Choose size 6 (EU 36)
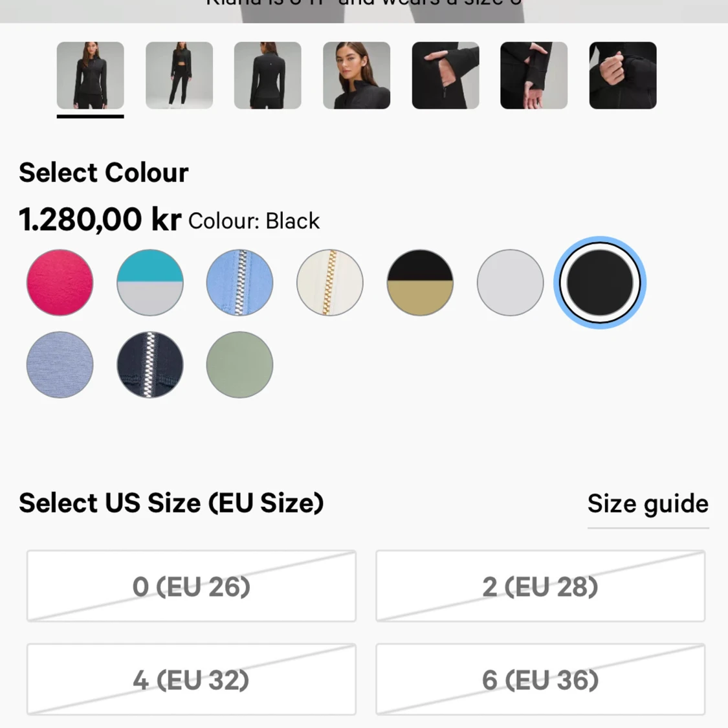The image size is (728, 728). pyautogui.click(x=540, y=679)
